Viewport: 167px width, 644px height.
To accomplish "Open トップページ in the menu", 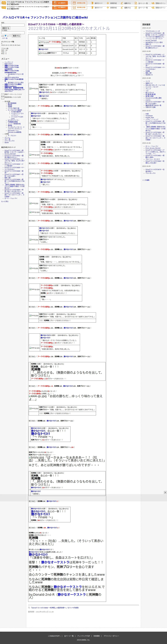I will 9,62.
